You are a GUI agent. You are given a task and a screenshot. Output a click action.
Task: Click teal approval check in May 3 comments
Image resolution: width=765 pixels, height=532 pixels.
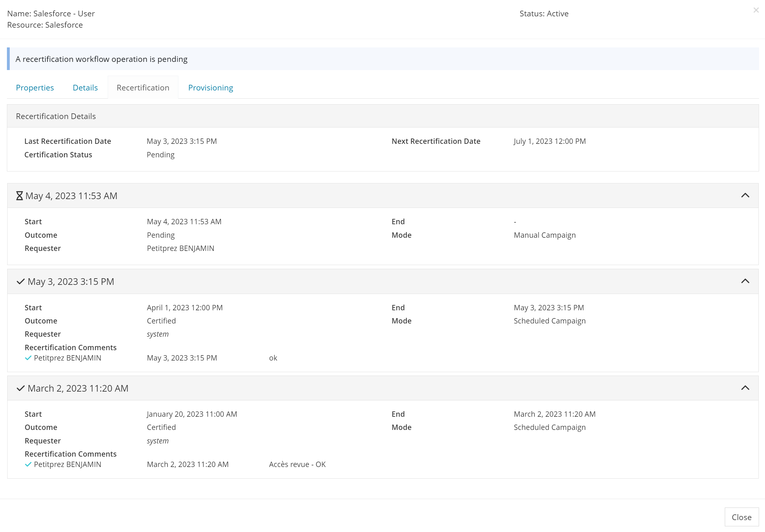point(28,358)
